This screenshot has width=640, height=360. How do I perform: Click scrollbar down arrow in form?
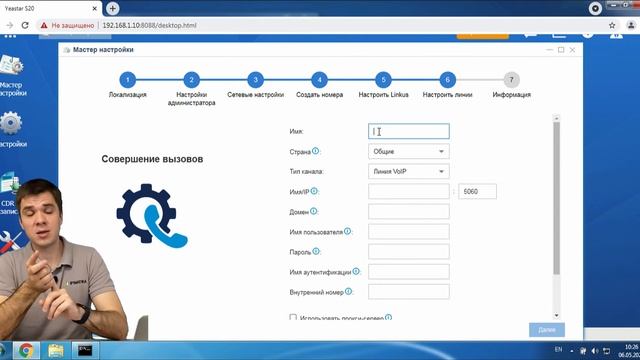tap(556, 315)
